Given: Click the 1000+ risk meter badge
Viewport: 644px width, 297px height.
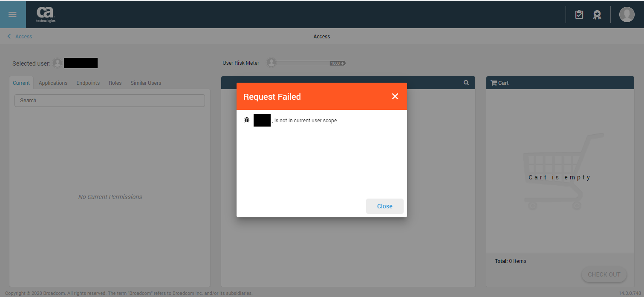Looking at the screenshot, I should click(337, 63).
